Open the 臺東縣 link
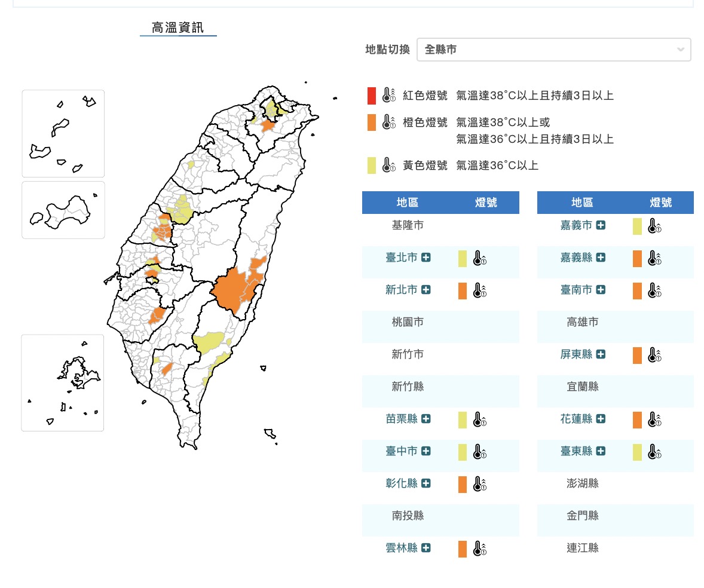Image resolution: width=704 pixels, height=588 pixels. point(576,451)
